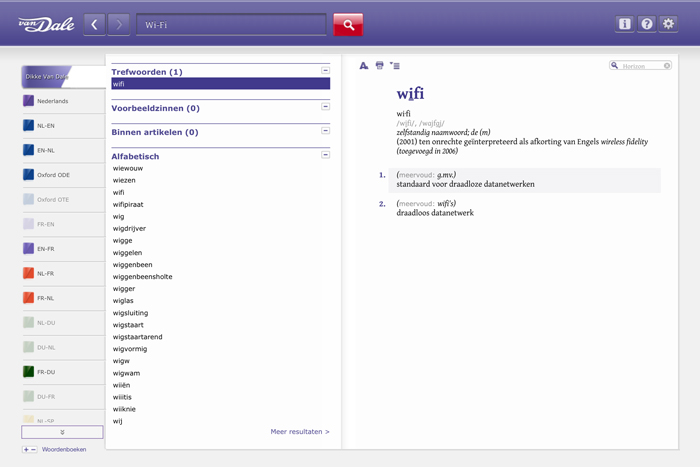This screenshot has height=467, width=700.
Task: Open wiezen in alphabetical list
Action: [x=124, y=180]
